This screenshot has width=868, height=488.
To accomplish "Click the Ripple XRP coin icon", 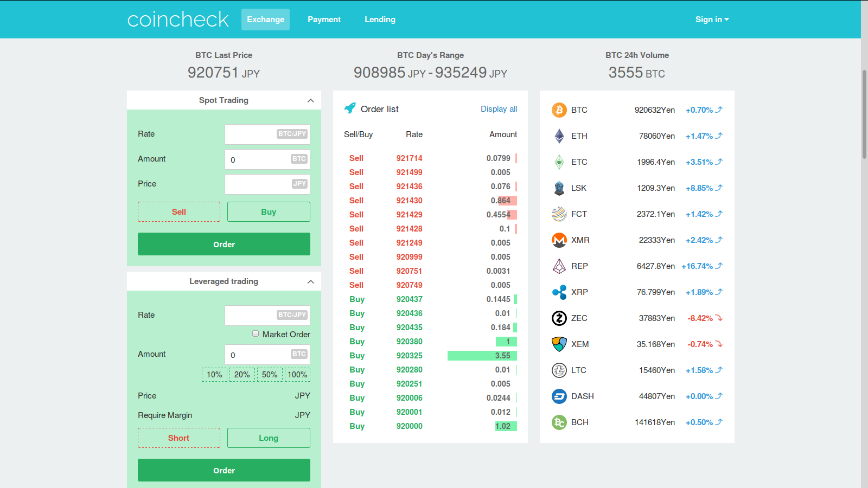I will [x=559, y=292].
